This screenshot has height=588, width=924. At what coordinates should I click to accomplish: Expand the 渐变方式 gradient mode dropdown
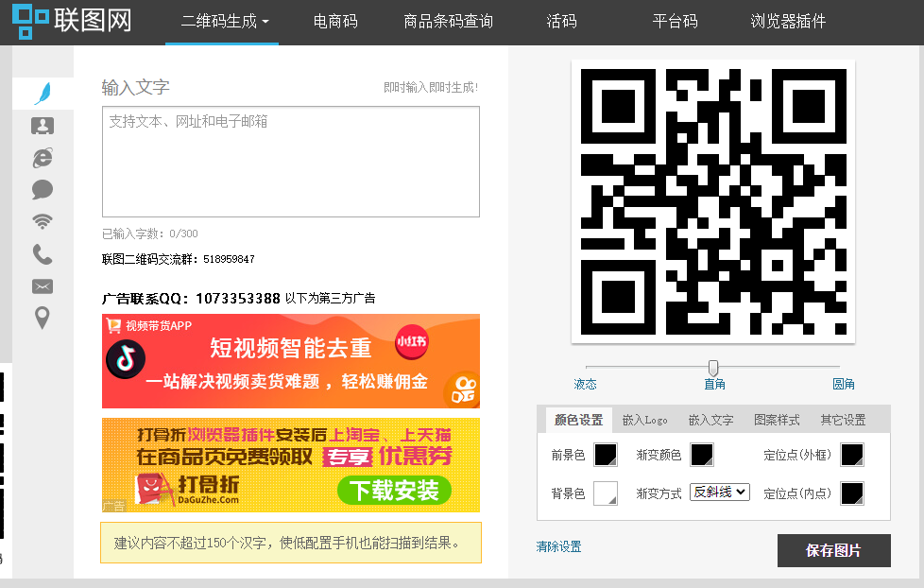click(x=720, y=492)
